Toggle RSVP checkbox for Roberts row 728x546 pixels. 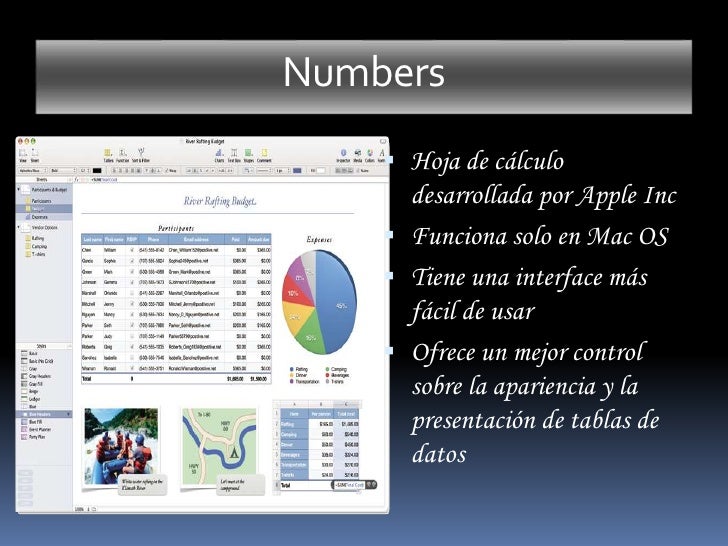[x=132, y=347]
